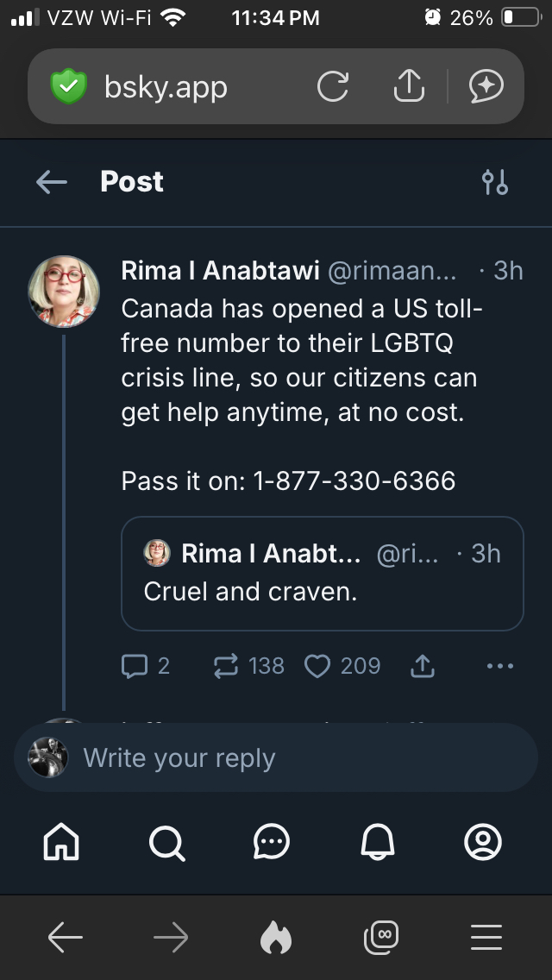Open the AI chat sparkle icon
Screen dimensions: 552x980
coord(486,86)
